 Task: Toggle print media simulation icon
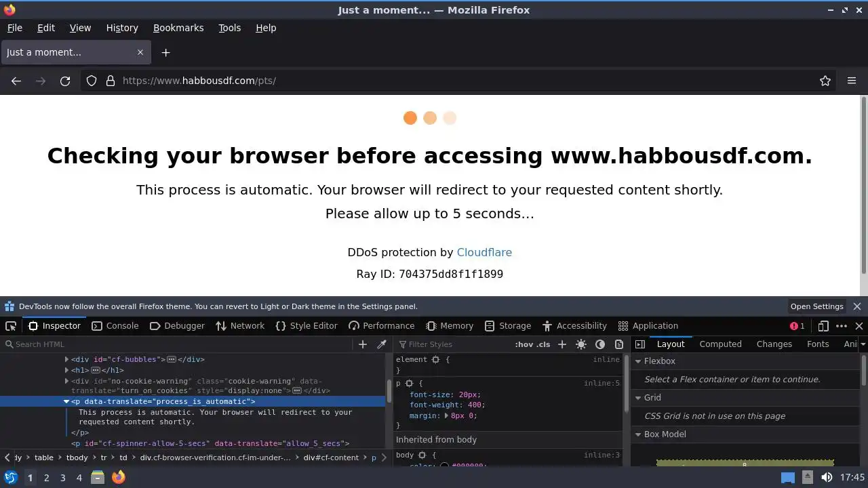point(619,344)
